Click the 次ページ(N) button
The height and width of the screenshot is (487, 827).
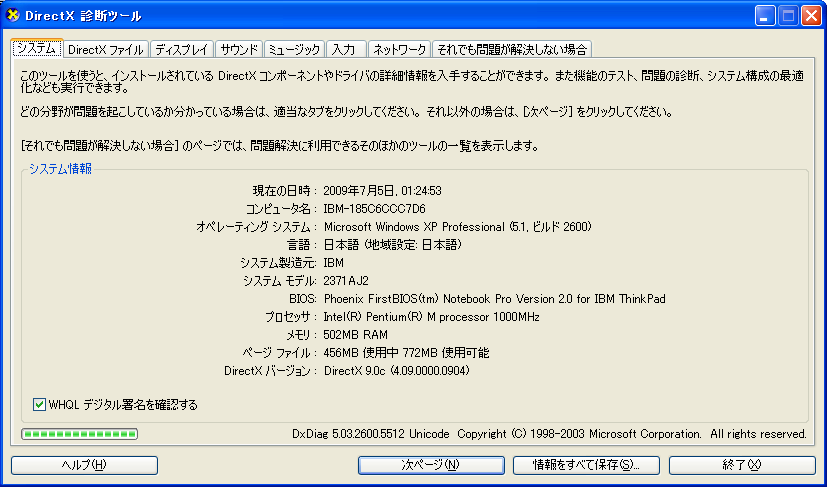click(431, 465)
